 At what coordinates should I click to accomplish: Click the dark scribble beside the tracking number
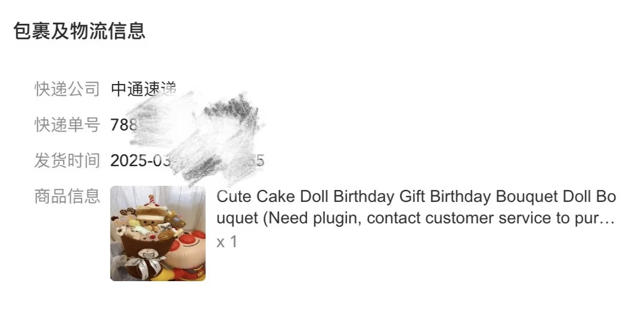(233, 110)
